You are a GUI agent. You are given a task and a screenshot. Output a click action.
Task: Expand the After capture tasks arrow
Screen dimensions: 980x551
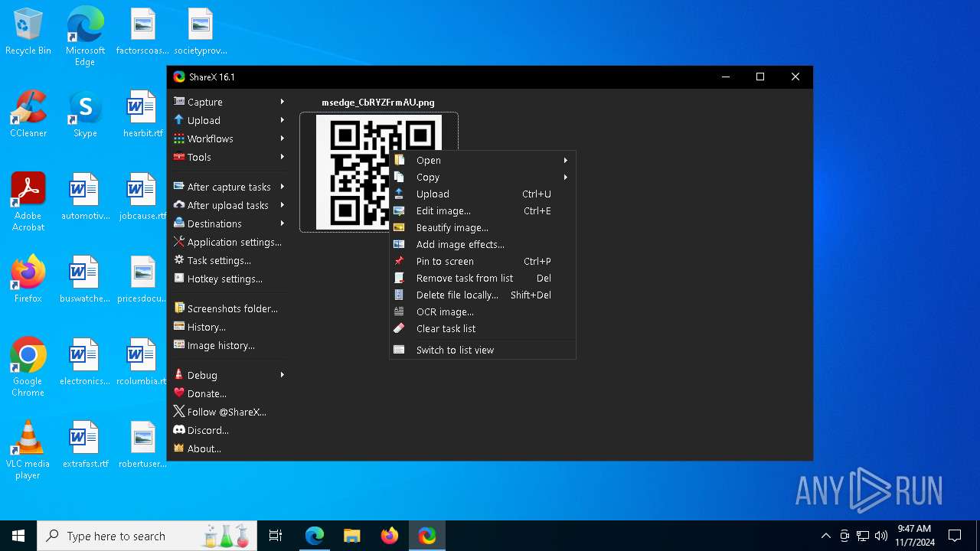[282, 187]
